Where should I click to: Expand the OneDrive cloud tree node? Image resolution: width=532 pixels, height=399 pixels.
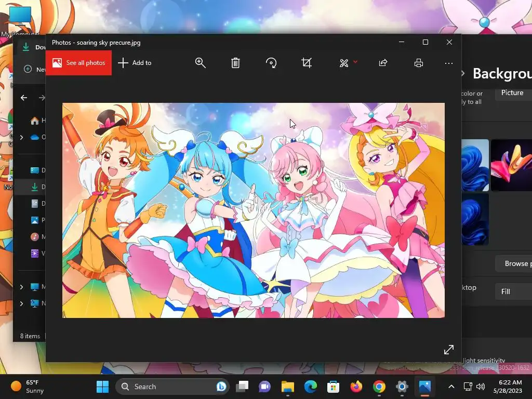[21, 137]
